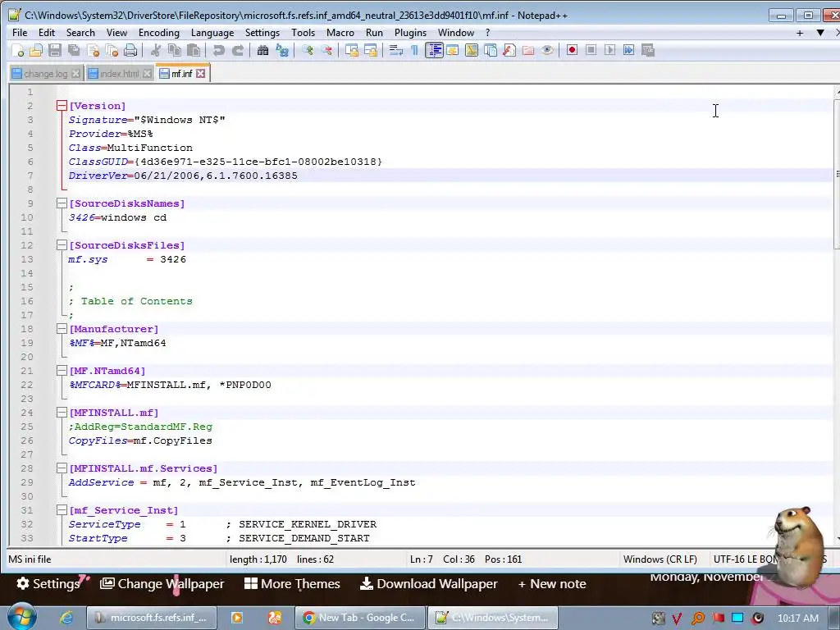Click the editor vertical scrollbar thumb
The width and height of the screenshot is (840, 630).
(837, 175)
